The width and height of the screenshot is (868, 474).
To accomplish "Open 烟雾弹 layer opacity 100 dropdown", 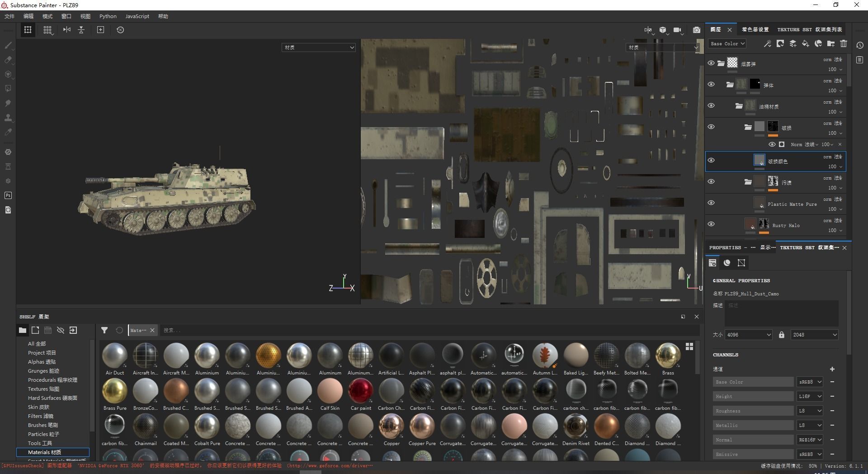I will tap(835, 69).
